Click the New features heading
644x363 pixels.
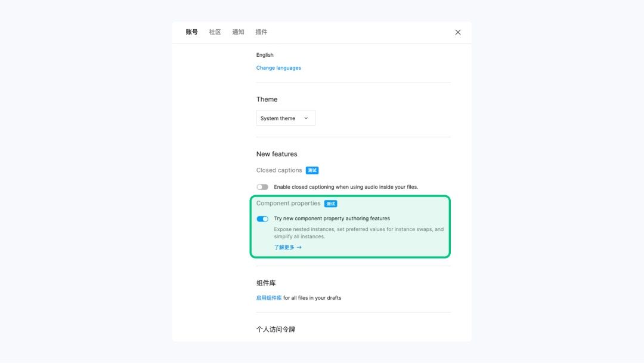click(277, 154)
